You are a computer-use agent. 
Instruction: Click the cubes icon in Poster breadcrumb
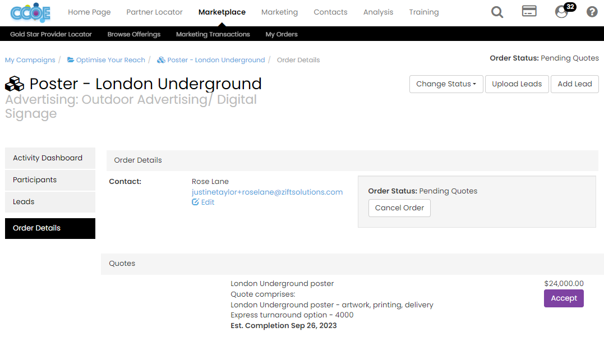[161, 60]
